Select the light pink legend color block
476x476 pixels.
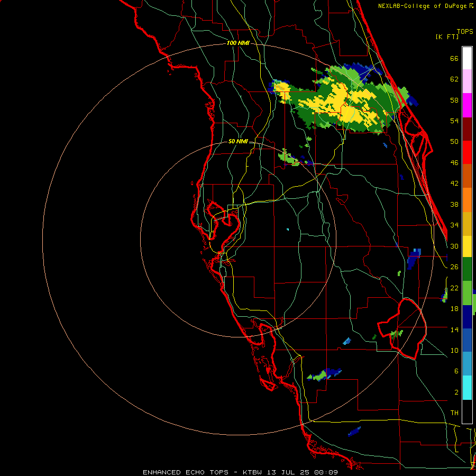[x=467, y=81]
